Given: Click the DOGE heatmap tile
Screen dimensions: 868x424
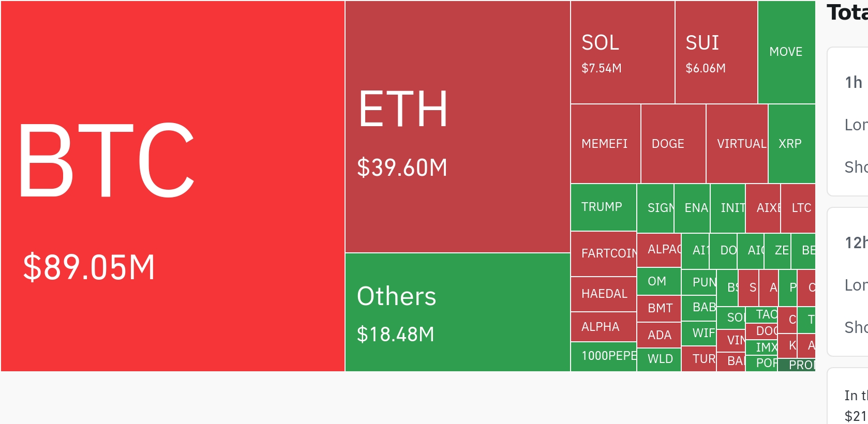Looking at the screenshot, I should point(673,144).
